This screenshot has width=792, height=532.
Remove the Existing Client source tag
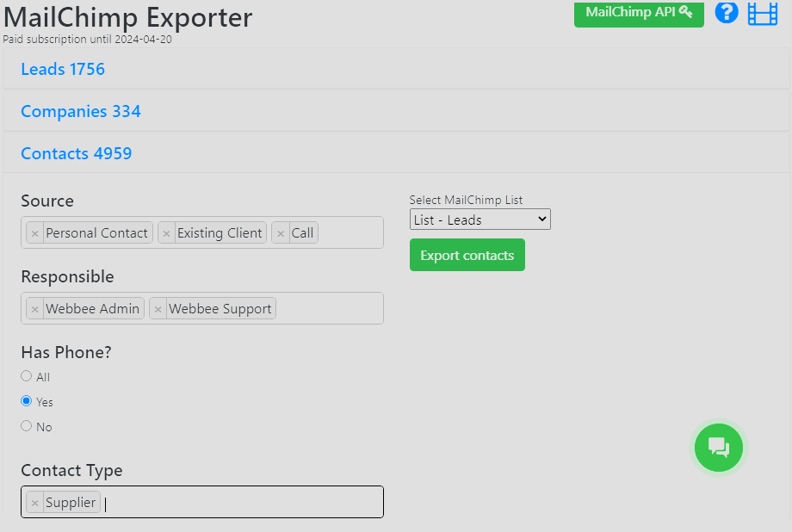click(166, 233)
